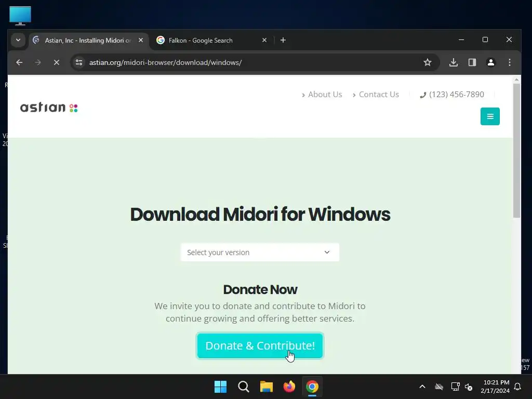This screenshot has height=399, width=532.
Task: Open the tab search dropdown arrow
Action: tap(18, 40)
